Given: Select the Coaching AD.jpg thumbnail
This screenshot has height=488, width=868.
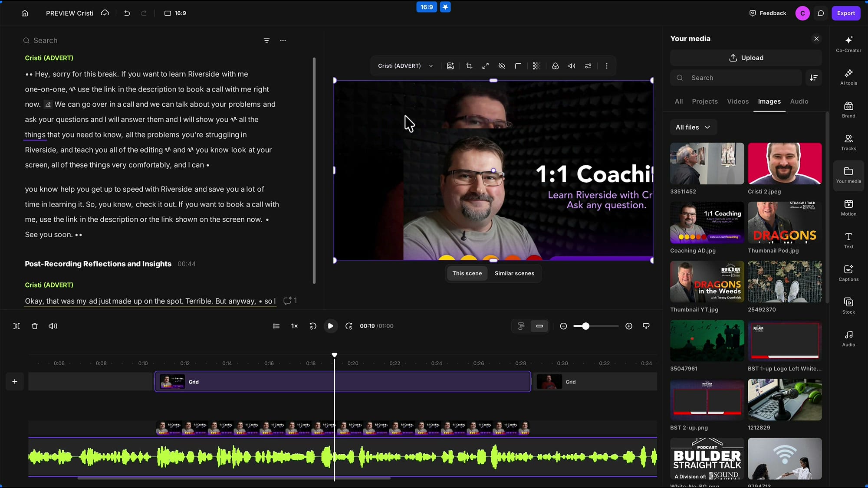Looking at the screenshot, I should [x=707, y=223].
